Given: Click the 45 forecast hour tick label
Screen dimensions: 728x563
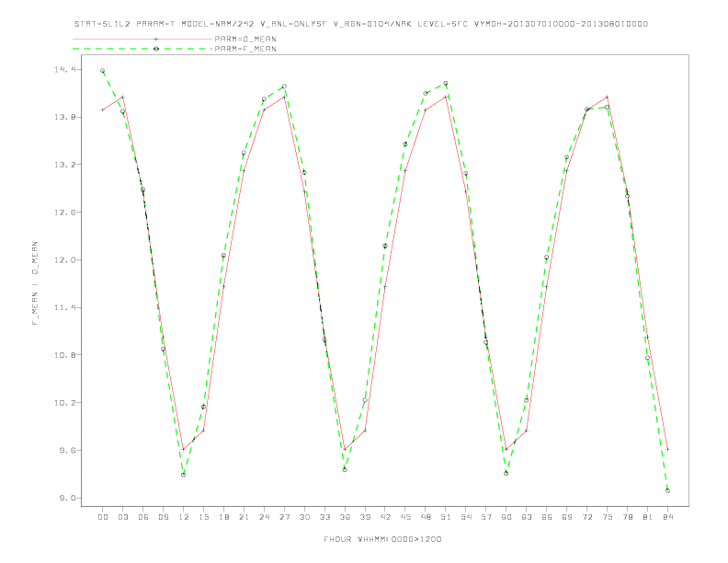Looking at the screenshot, I should tap(405, 517).
